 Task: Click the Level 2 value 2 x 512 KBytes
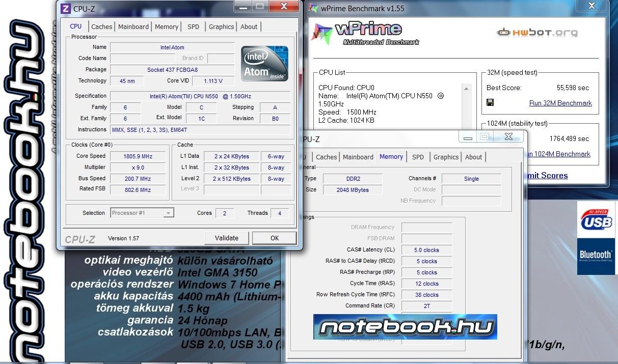(x=231, y=179)
